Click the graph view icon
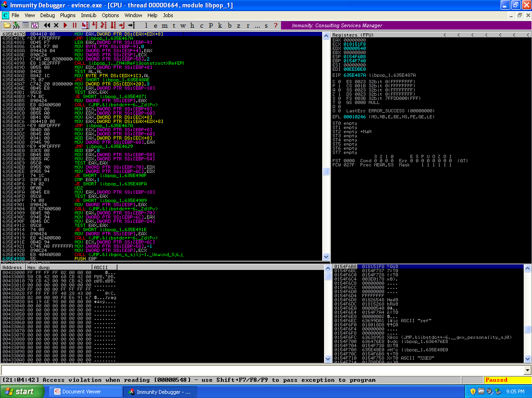 35,25
